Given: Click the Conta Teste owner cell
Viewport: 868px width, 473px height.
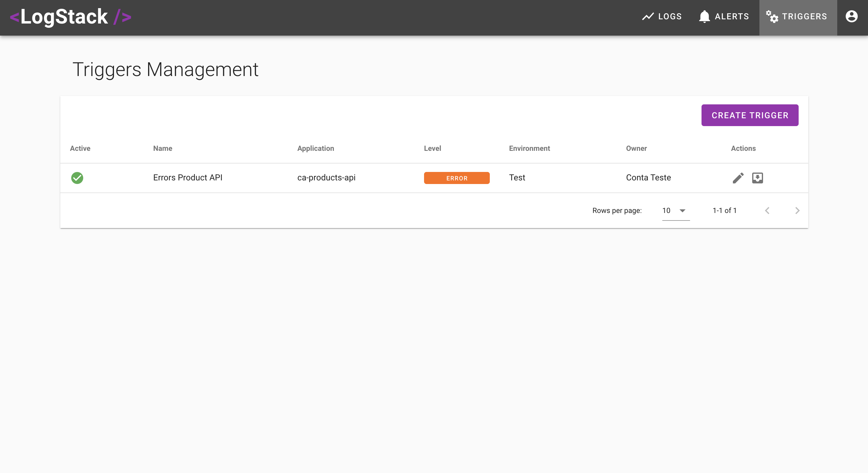Looking at the screenshot, I should (648, 178).
